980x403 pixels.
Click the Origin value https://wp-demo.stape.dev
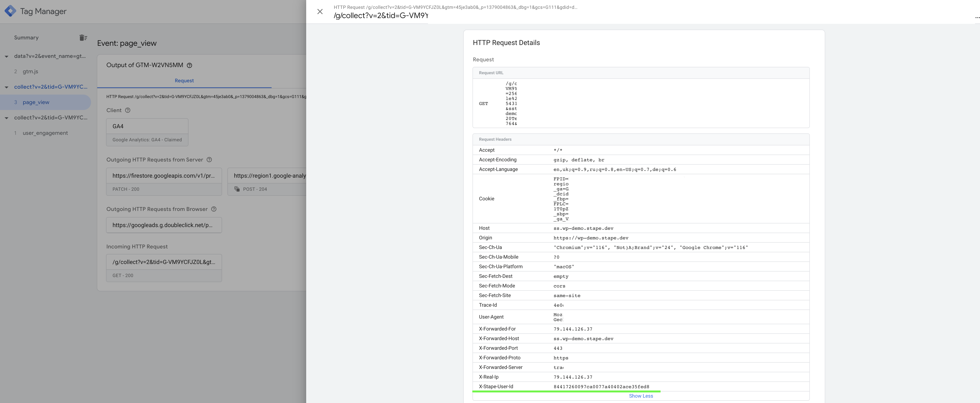591,238
